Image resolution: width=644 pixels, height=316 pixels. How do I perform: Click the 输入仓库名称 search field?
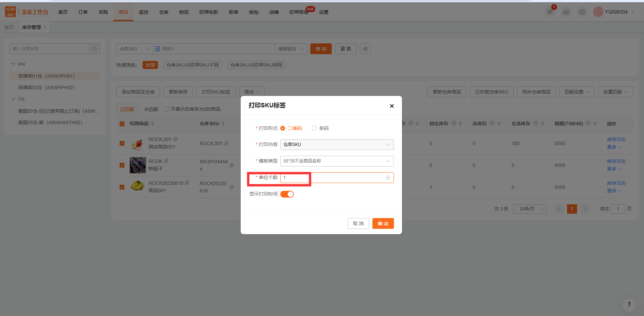click(x=49, y=49)
